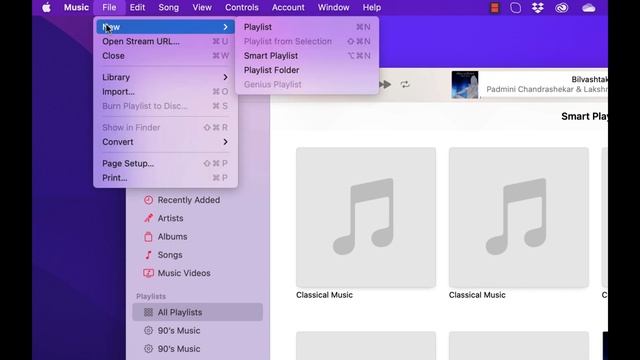Click the Padmini Chandrashekar artist text
640x360 pixels.
click(x=547, y=89)
